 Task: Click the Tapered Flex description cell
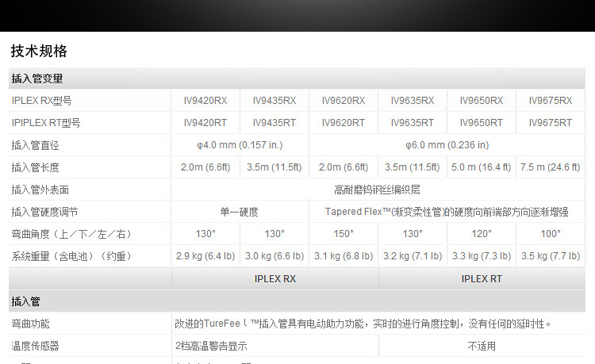pyautogui.click(x=447, y=212)
